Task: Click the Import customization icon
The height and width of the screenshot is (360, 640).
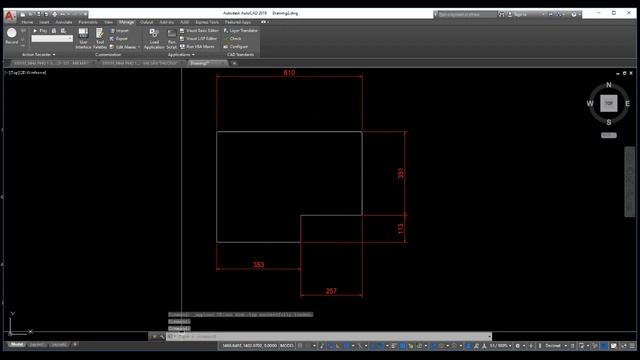Action: click(120, 31)
